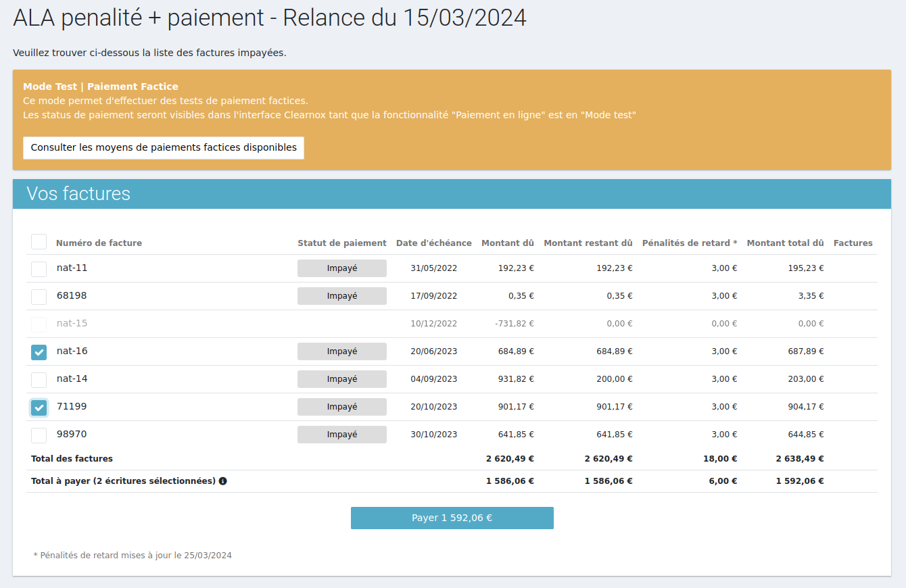This screenshot has height=588, width=906.
Task: Click total due 195,23 € for nat-11
Action: click(x=806, y=268)
